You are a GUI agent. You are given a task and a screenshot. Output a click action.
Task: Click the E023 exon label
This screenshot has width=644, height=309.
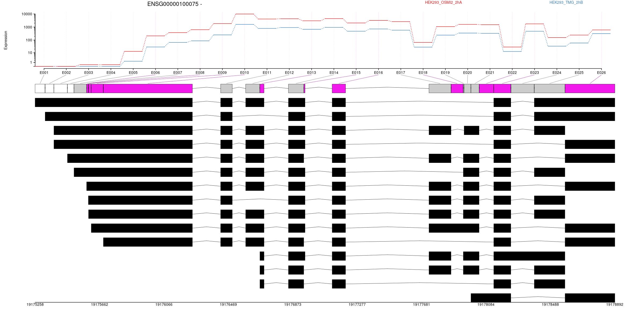click(x=535, y=73)
